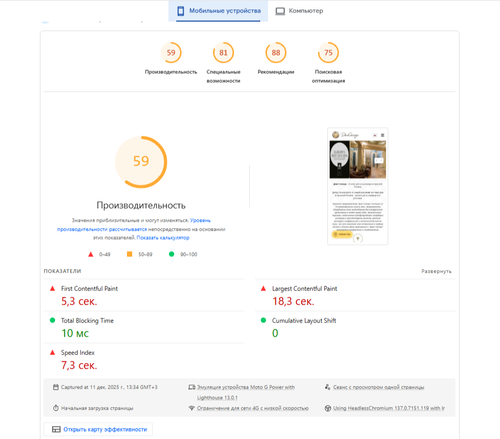The width and height of the screenshot is (500, 439).
Task: Select the First Contentful Paint label
Action: coord(89,289)
